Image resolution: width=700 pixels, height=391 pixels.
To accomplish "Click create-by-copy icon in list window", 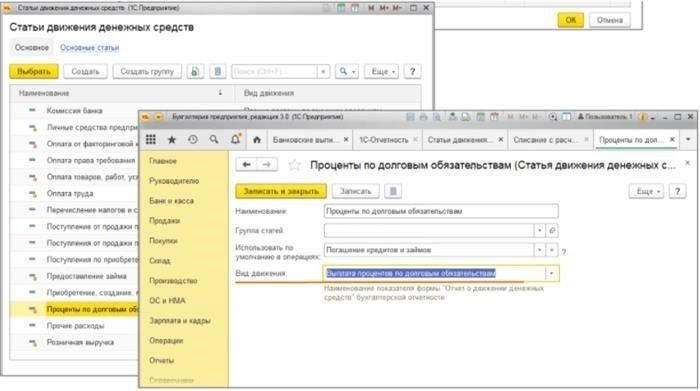I will [195, 71].
